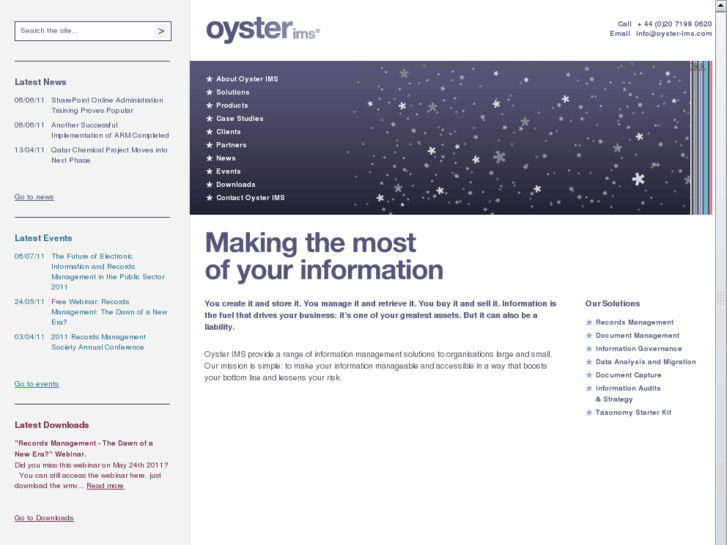Viewport: 727px width, 545px height.
Task: Open Information Governance solution link
Action: (638, 349)
